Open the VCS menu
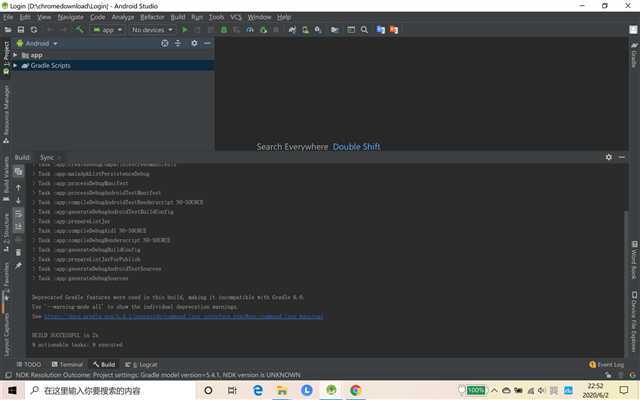 tap(236, 17)
